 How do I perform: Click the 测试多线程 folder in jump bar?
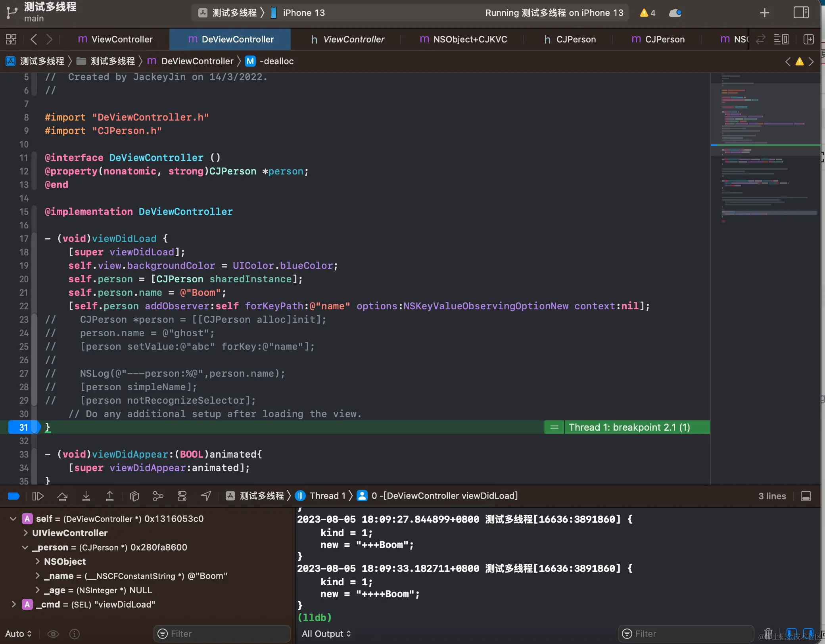click(x=106, y=61)
